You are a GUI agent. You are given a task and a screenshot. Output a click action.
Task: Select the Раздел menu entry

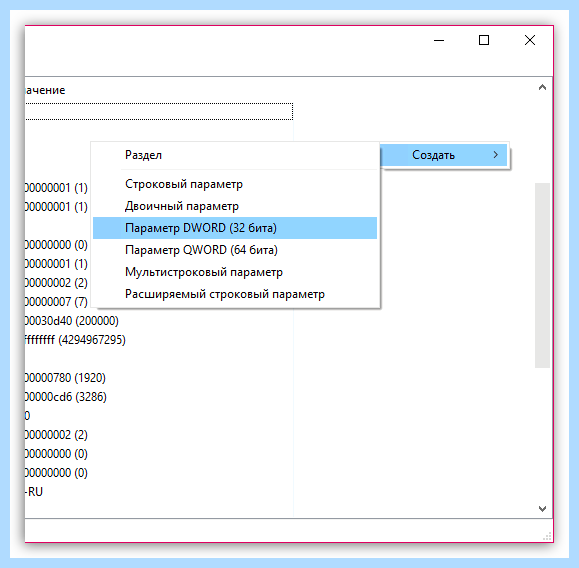coord(235,155)
